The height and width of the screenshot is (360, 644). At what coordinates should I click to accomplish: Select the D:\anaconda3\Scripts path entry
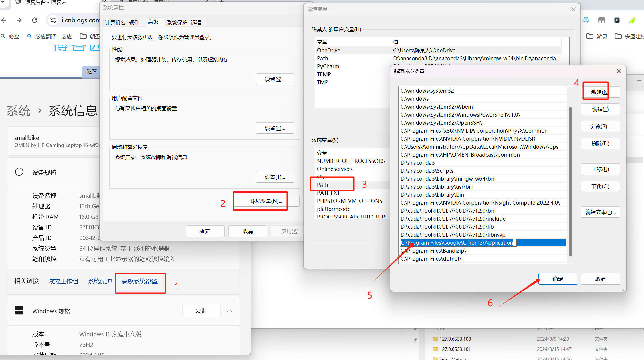427,171
